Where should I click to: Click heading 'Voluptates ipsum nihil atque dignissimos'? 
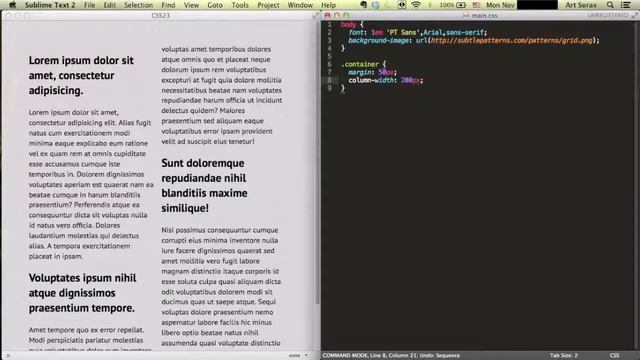(x=82, y=293)
